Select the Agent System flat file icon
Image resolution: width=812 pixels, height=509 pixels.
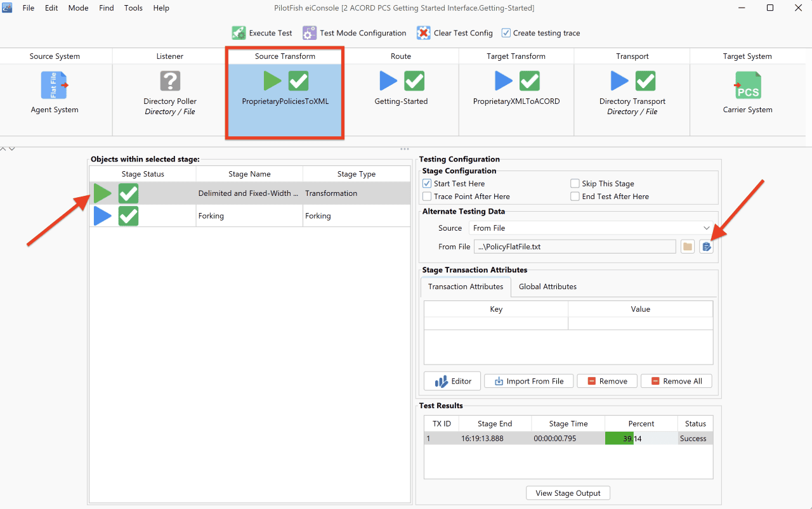[55, 85]
